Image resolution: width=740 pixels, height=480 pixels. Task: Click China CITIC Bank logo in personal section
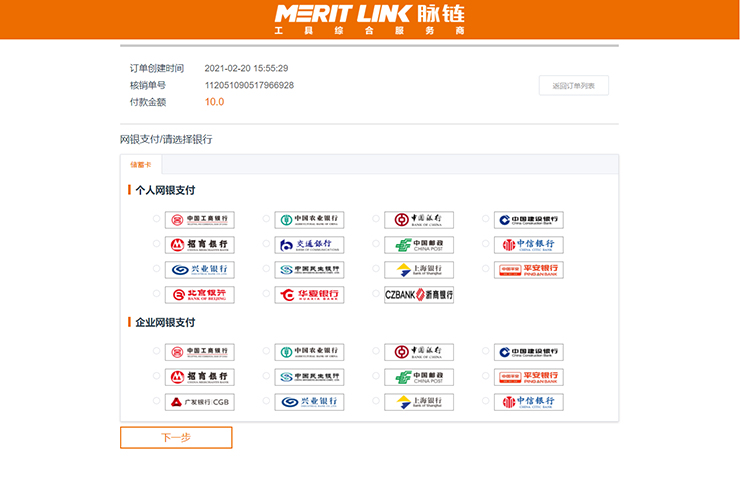point(529,245)
